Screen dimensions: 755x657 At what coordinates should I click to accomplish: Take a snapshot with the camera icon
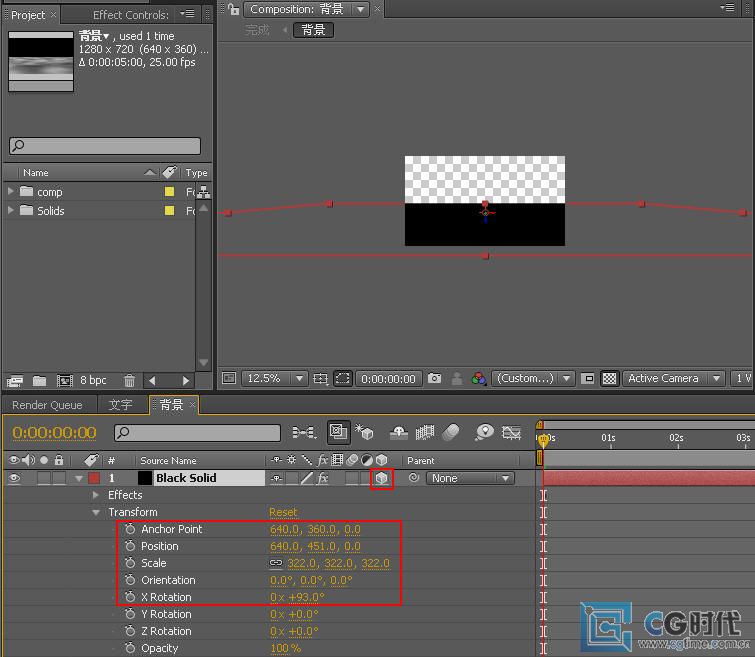tap(434, 379)
